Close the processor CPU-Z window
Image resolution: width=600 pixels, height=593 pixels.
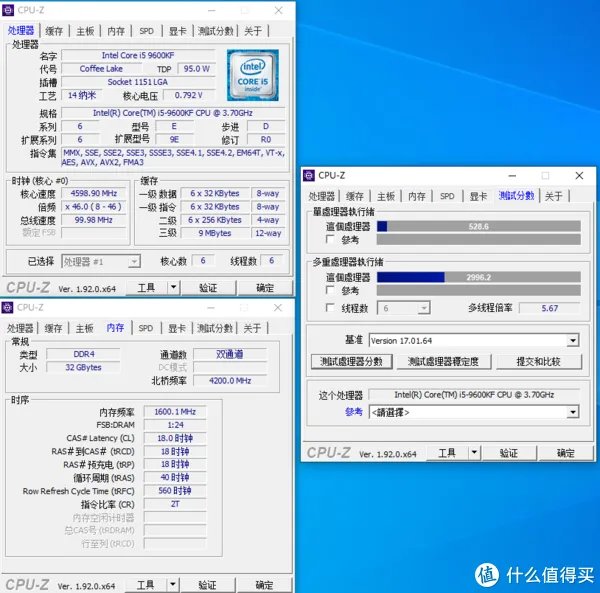(279, 10)
